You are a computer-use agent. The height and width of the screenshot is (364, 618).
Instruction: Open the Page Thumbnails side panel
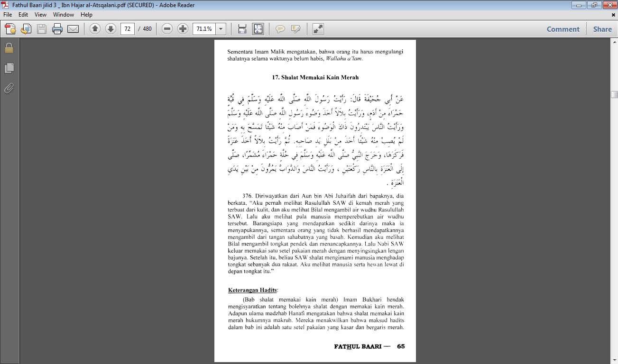coord(9,68)
